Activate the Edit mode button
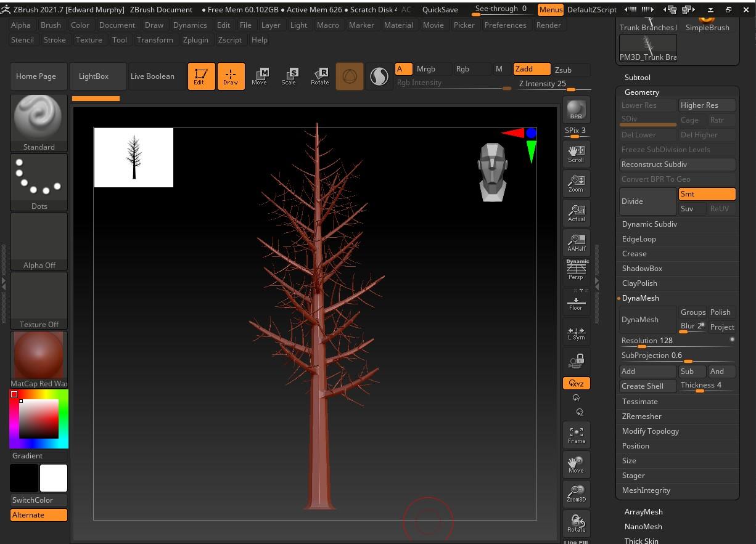 tap(201, 76)
